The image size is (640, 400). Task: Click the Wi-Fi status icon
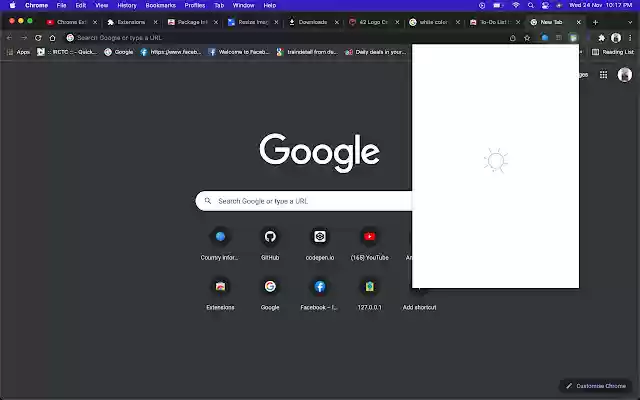coord(516,5)
